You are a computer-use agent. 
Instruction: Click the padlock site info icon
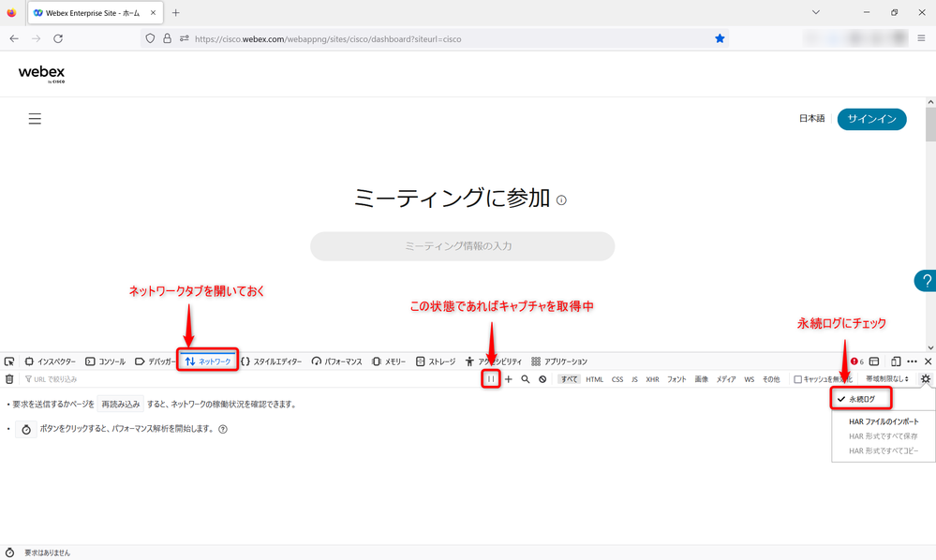[167, 38]
